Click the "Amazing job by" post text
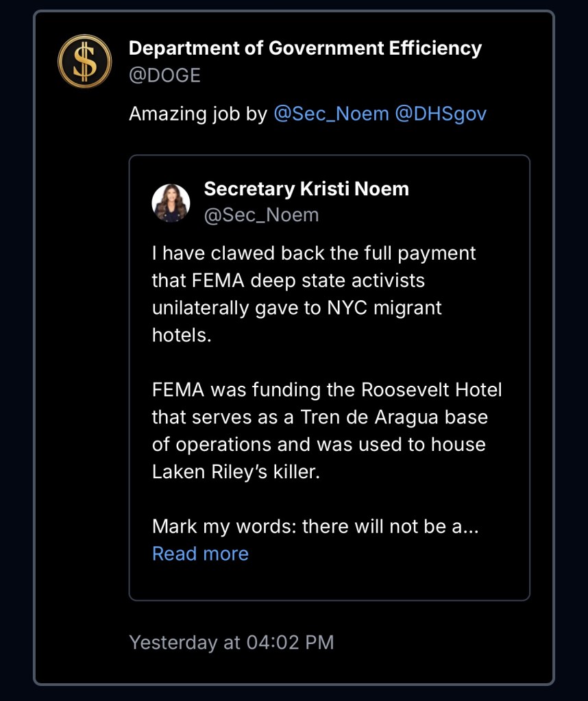The image size is (588, 701). (198, 114)
